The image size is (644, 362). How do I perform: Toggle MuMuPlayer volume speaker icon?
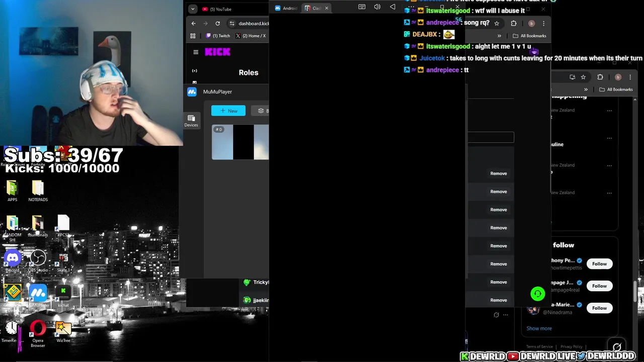click(377, 7)
